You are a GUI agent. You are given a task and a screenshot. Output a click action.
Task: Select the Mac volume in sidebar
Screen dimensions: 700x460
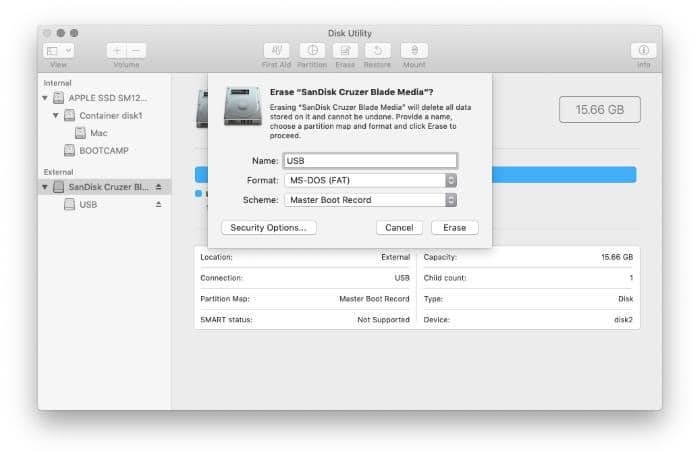tap(98, 133)
